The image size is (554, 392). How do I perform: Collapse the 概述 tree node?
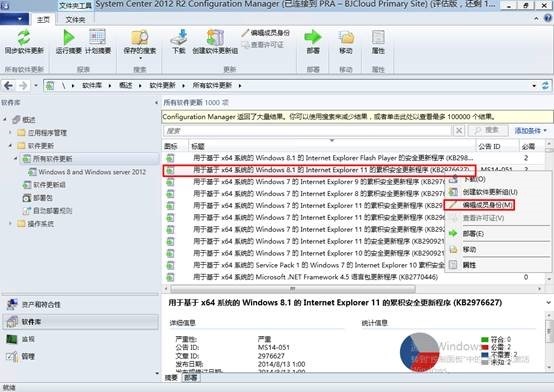click(5, 120)
